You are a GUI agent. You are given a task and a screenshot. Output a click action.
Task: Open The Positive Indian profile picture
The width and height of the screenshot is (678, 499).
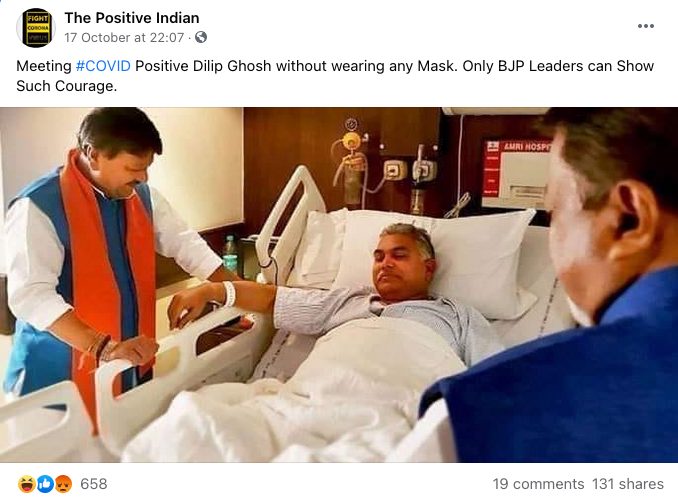pos(36,28)
